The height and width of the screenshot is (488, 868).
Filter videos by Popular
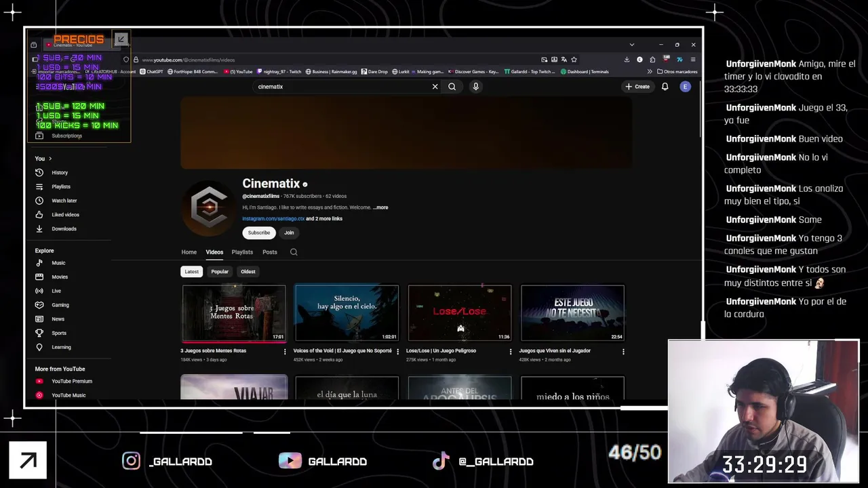click(220, 272)
